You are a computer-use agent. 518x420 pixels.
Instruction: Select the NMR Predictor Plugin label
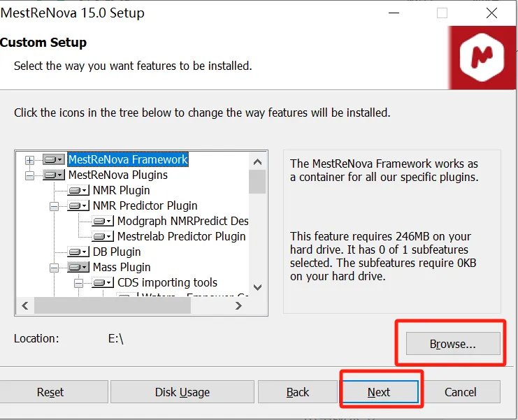[x=145, y=205]
